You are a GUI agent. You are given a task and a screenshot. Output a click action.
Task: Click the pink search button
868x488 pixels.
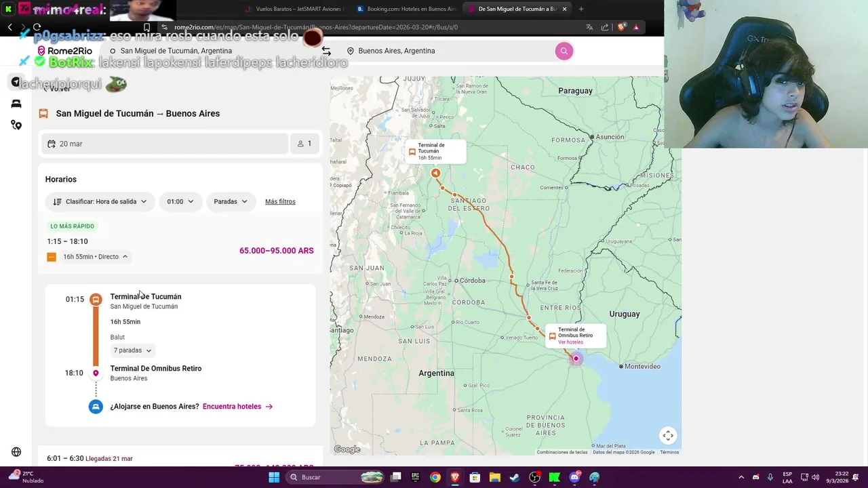click(564, 51)
